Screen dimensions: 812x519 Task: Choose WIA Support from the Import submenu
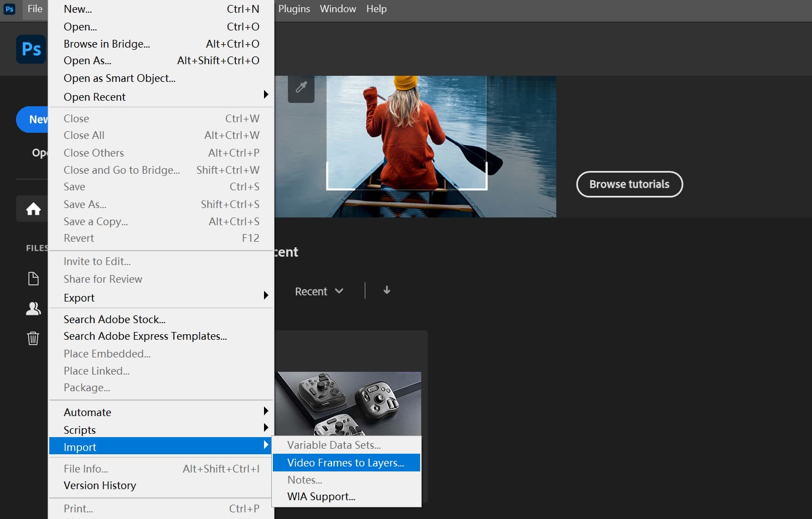coord(321,496)
